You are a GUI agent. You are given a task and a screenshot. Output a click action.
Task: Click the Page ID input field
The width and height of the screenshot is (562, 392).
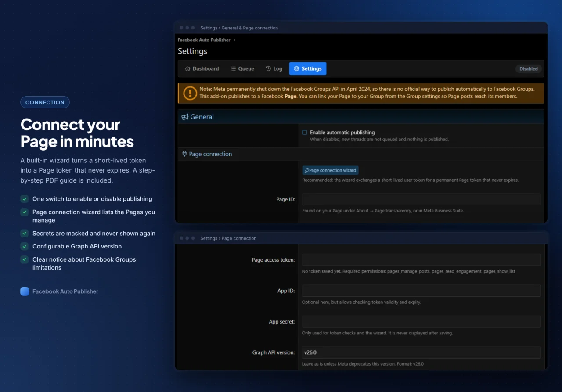421,199
